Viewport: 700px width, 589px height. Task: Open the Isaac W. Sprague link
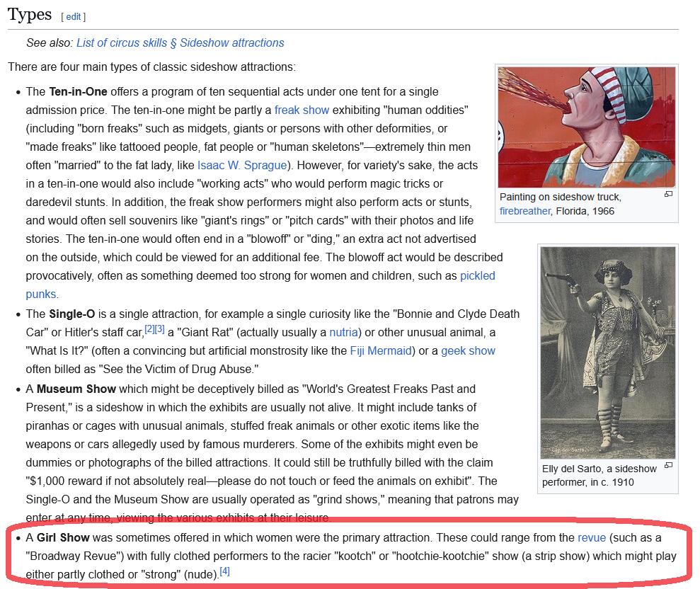242,165
